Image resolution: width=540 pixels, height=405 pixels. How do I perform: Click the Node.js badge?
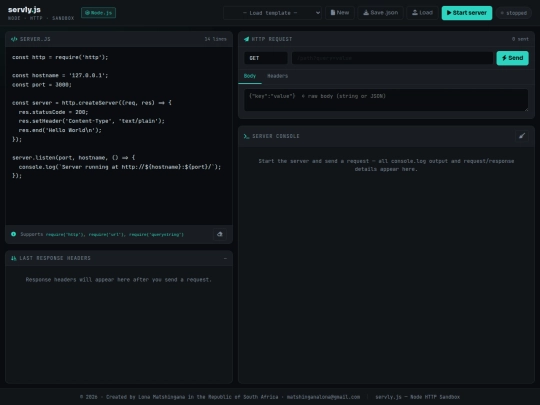click(98, 13)
